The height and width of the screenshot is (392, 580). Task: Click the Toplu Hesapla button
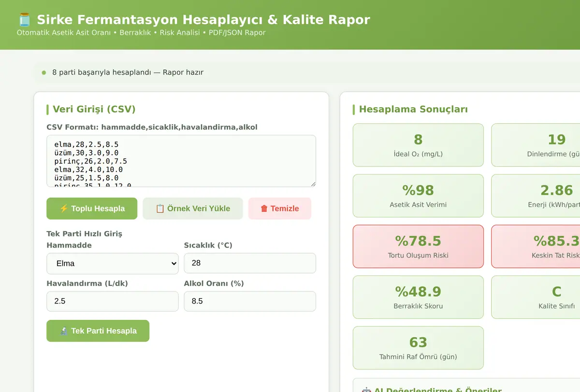(x=92, y=208)
